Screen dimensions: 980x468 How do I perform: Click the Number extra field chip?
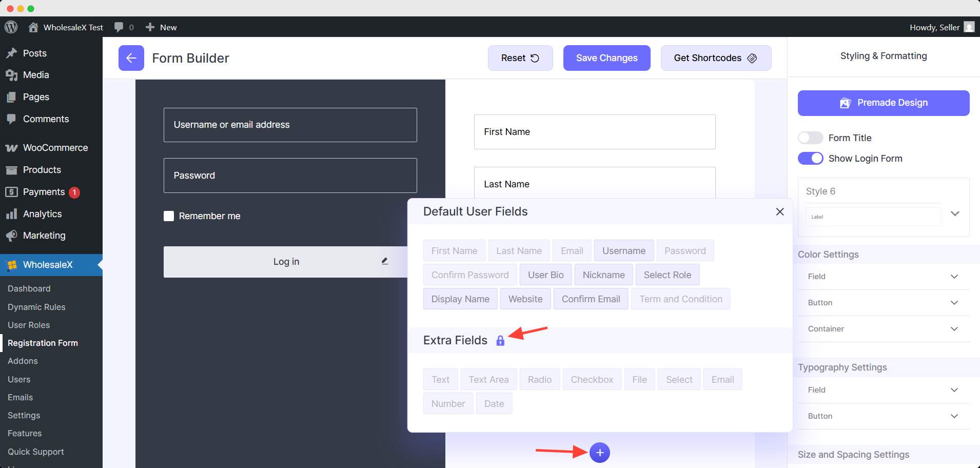tap(448, 403)
